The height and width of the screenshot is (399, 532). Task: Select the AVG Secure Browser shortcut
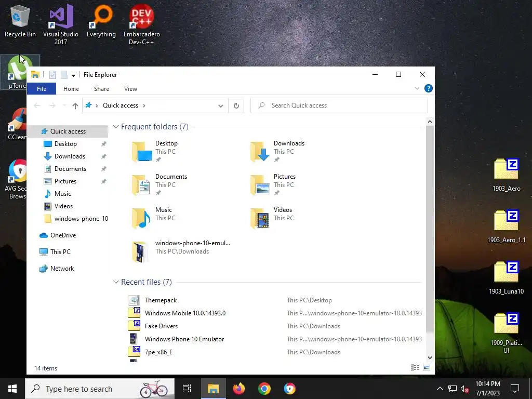[17, 179]
